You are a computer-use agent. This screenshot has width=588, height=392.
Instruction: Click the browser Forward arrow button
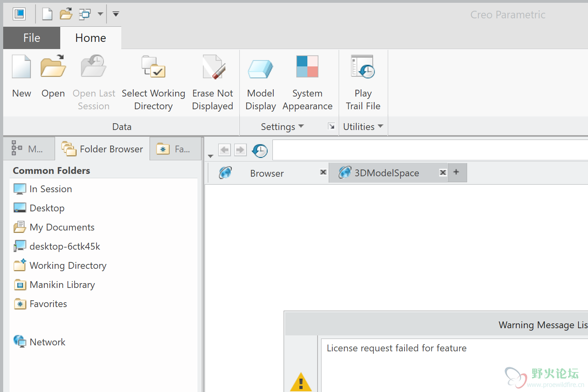click(x=240, y=150)
